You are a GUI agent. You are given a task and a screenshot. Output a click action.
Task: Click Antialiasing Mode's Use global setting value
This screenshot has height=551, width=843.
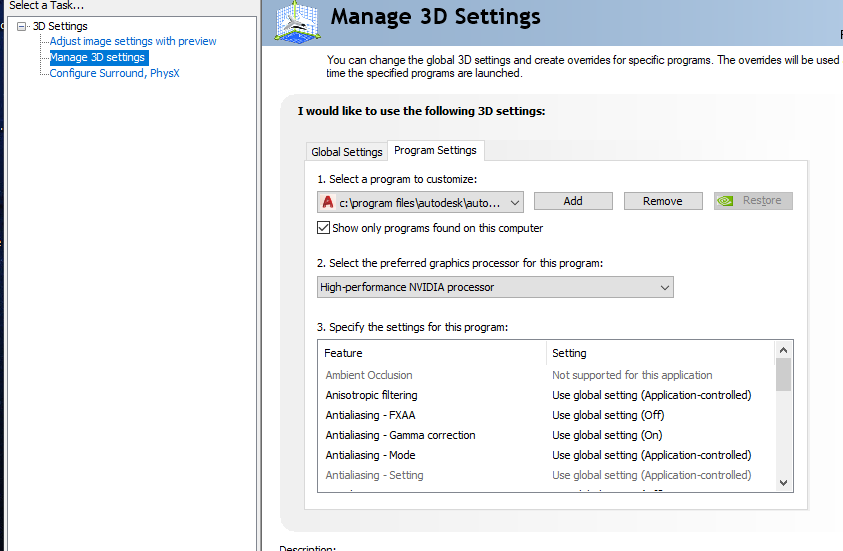[652, 455]
